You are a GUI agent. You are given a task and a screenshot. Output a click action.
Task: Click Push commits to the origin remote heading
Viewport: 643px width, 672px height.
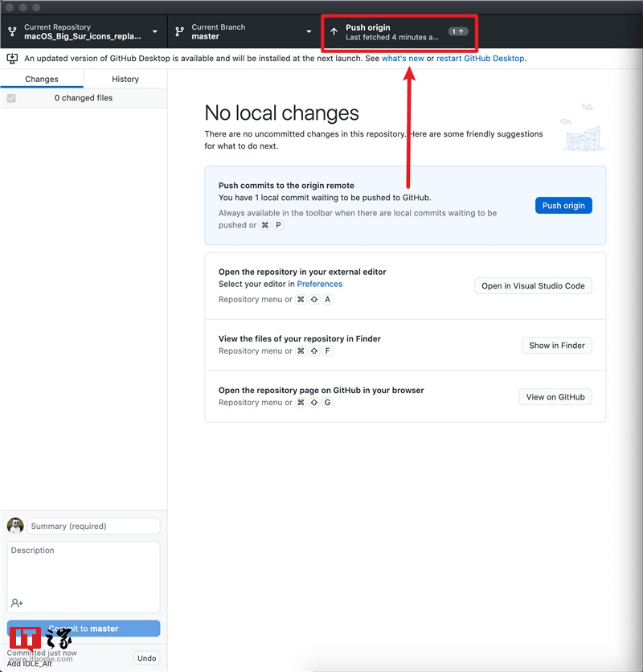coord(286,185)
